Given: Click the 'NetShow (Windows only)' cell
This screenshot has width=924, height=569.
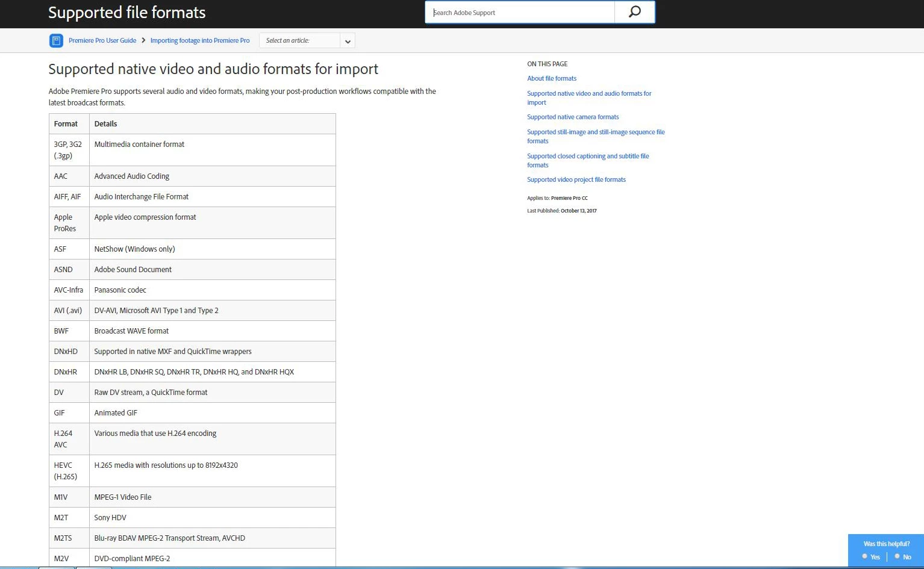Looking at the screenshot, I should coord(213,249).
